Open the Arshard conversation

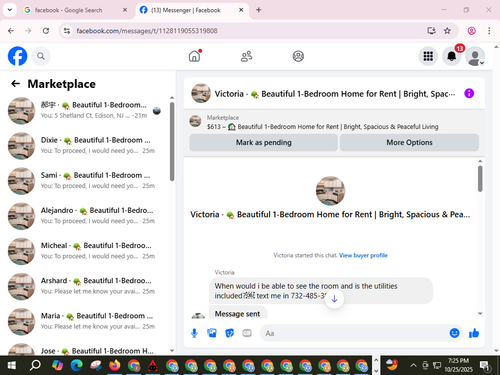[x=85, y=286]
